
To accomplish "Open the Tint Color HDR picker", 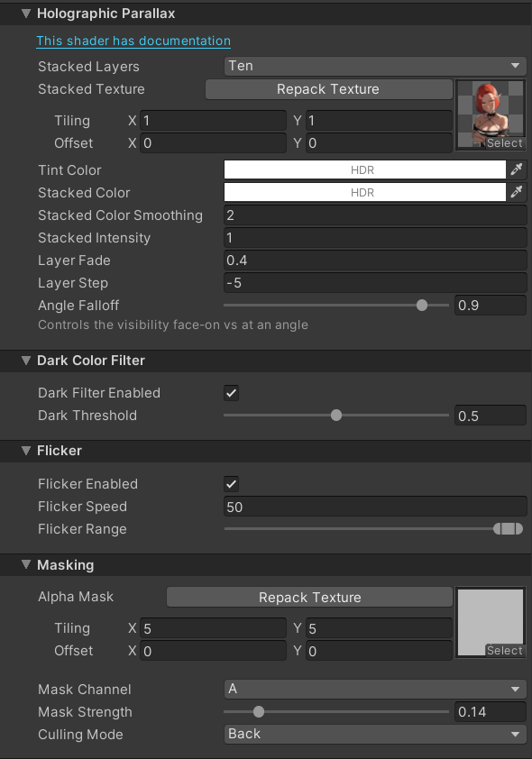I will point(361,169).
